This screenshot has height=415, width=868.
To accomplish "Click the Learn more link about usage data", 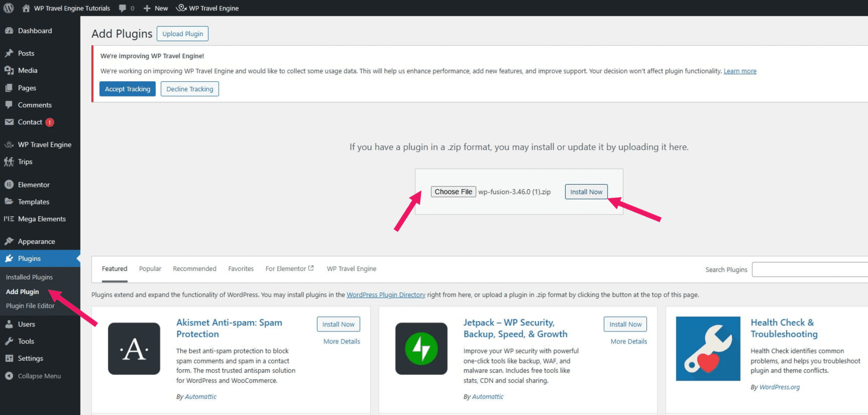I will coord(740,71).
